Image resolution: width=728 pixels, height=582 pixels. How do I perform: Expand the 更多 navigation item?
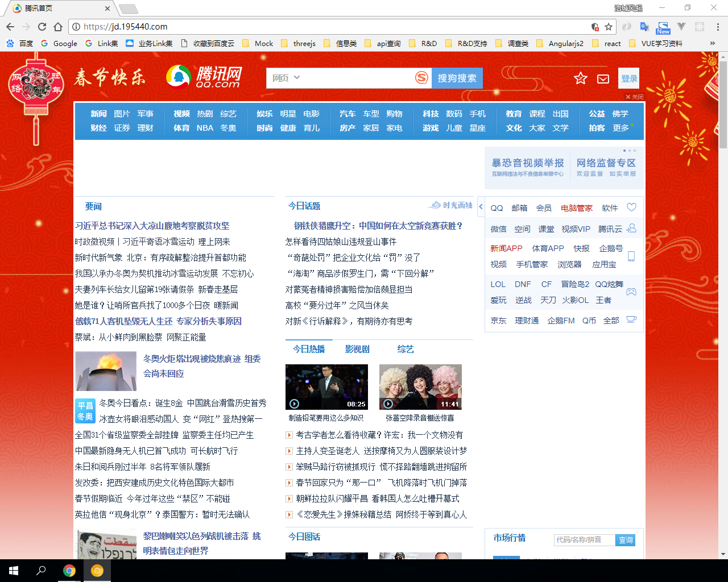(621, 128)
